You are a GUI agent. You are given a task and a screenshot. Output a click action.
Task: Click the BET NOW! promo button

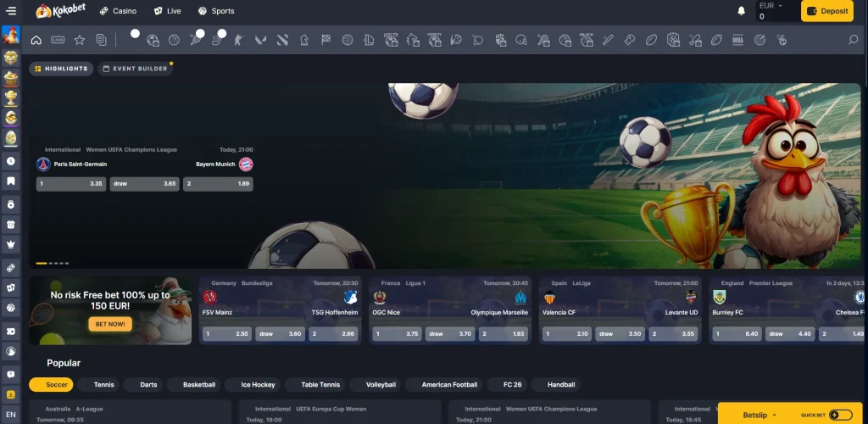click(109, 324)
